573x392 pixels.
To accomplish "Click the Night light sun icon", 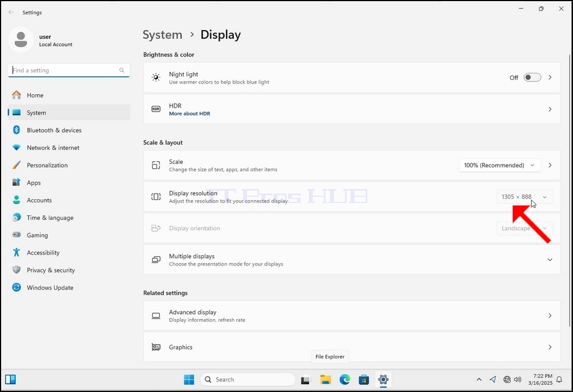I will (x=156, y=78).
